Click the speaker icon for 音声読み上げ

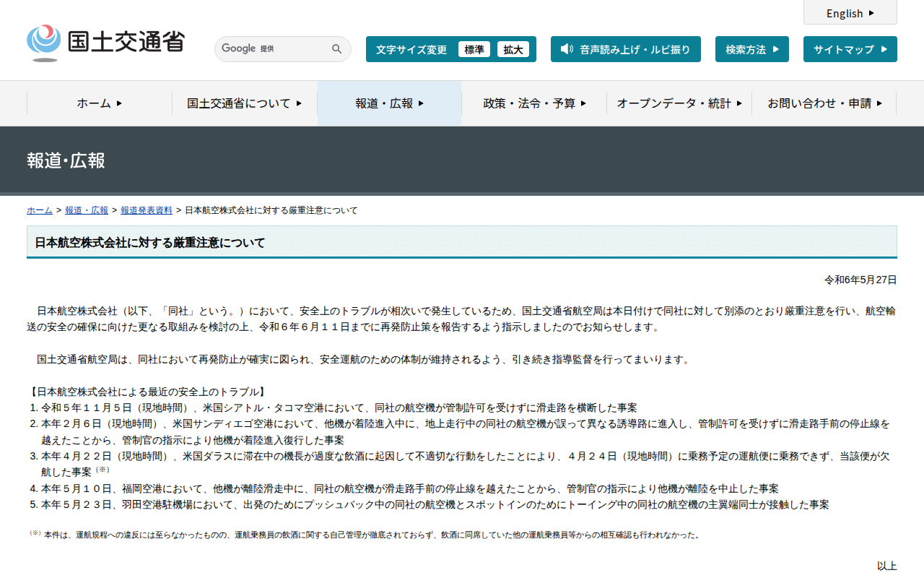tap(567, 49)
